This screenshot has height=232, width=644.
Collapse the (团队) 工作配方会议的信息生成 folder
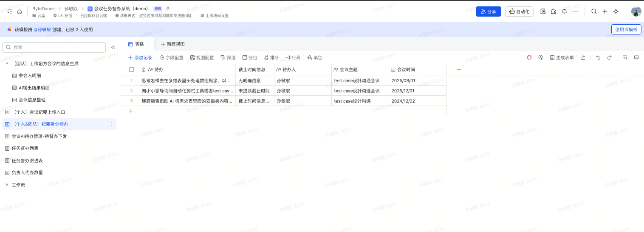(7, 63)
